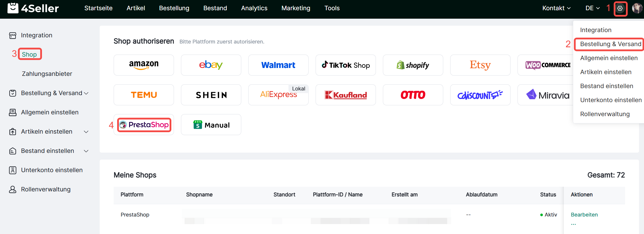Click Bearbeiten link for PrestaShop shop

[584, 215]
